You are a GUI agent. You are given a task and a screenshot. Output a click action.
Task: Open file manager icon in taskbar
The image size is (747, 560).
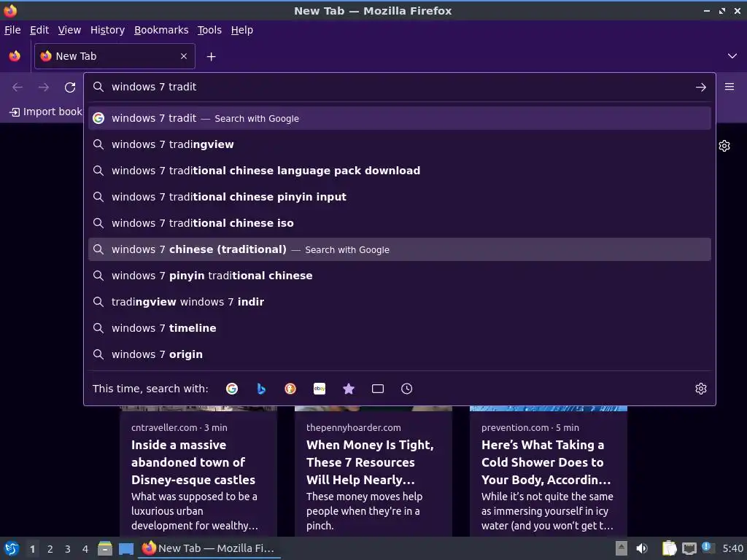tap(105, 548)
